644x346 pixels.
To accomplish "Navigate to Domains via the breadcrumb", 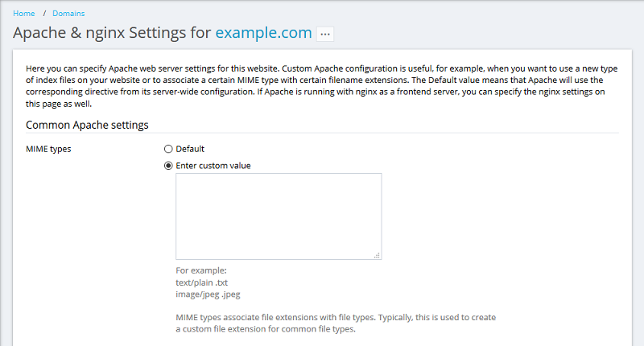I will [x=69, y=14].
